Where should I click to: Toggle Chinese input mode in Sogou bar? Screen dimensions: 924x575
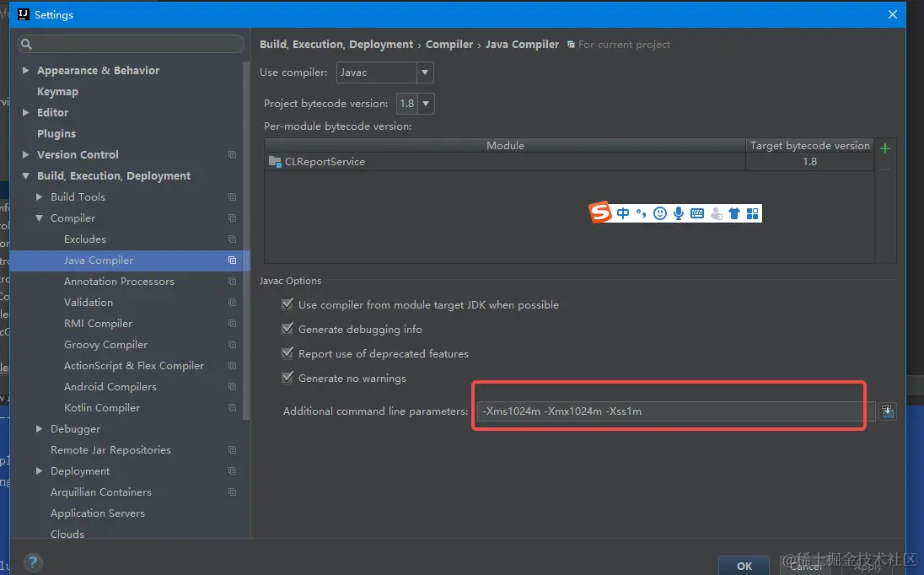[623, 213]
